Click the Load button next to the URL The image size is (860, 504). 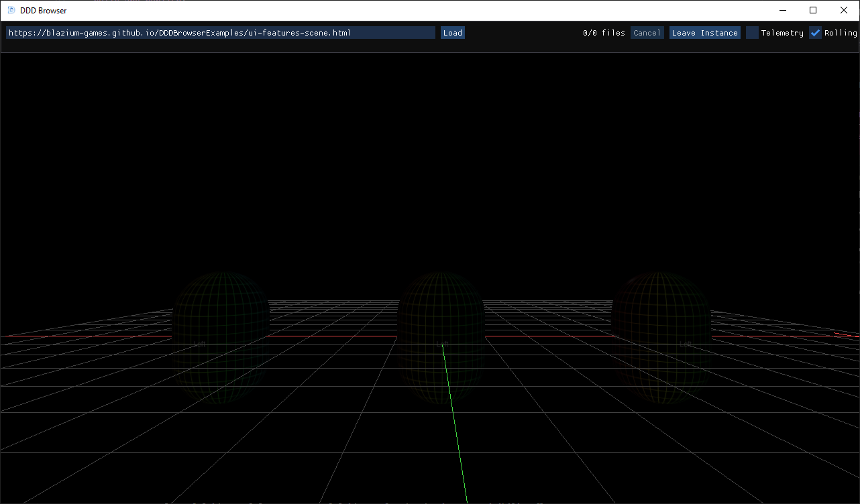pos(453,33)
